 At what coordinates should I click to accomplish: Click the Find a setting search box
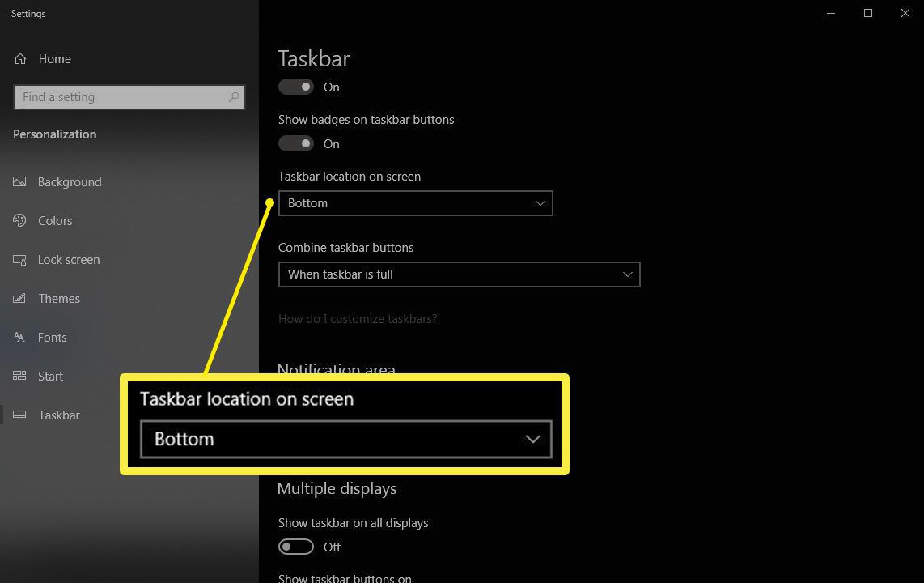(x=129, y=96)
